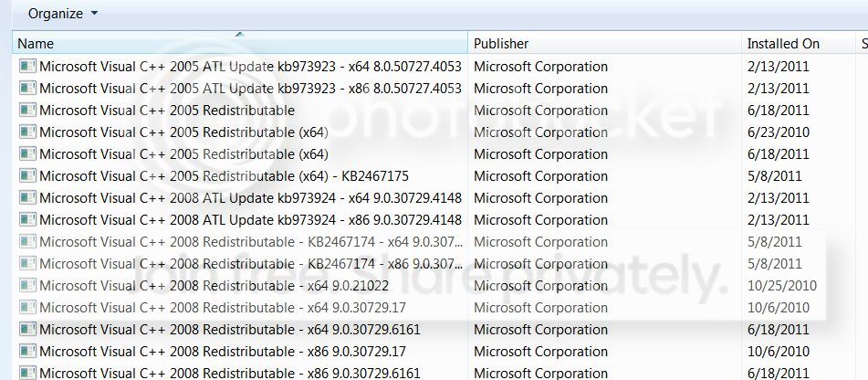Click Microsoft Corporation publisher in KB2467175 row
868x380 pixels.
tap(541, 176)
